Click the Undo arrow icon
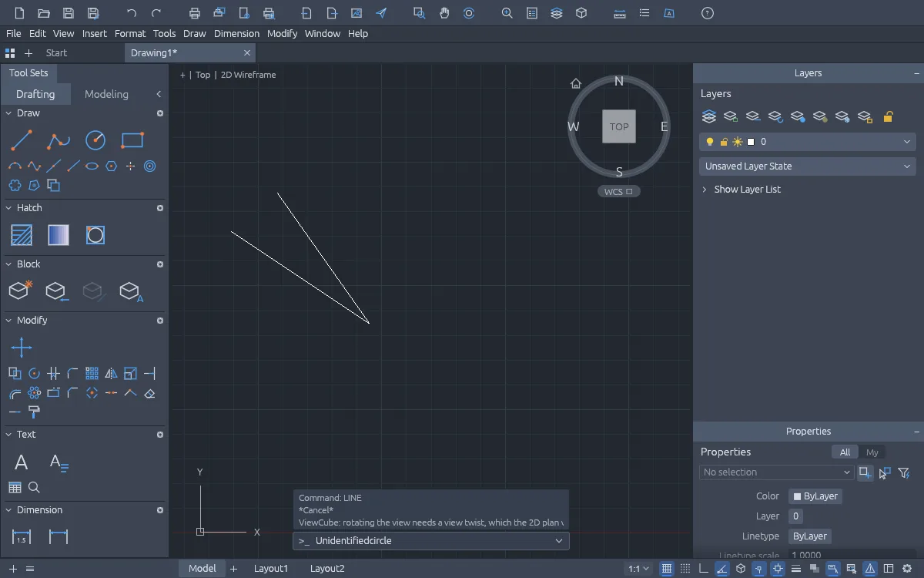924x578 pixels. pos(132,13)
